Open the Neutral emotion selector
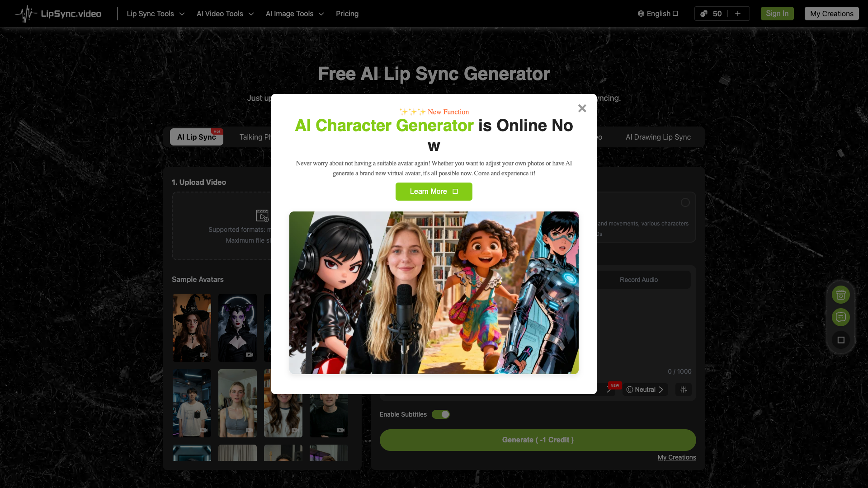868x488 pixels. click(x=645, y=389)
